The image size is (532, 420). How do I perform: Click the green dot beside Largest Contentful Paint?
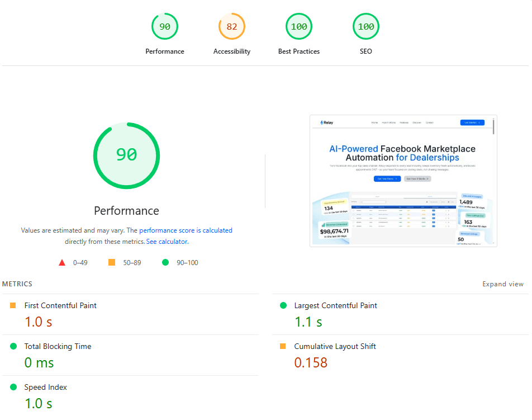pyautogui.click(x=283, y=305)
